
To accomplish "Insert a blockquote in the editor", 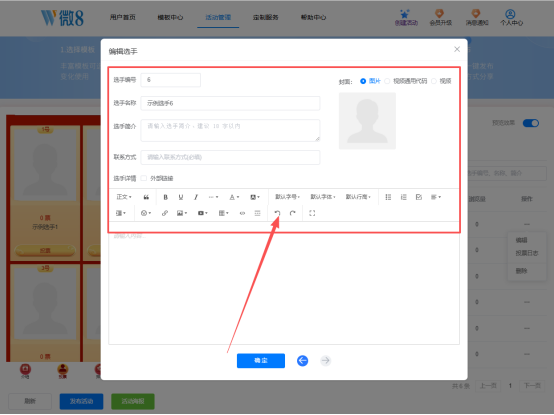I will (x=146, y=197).
